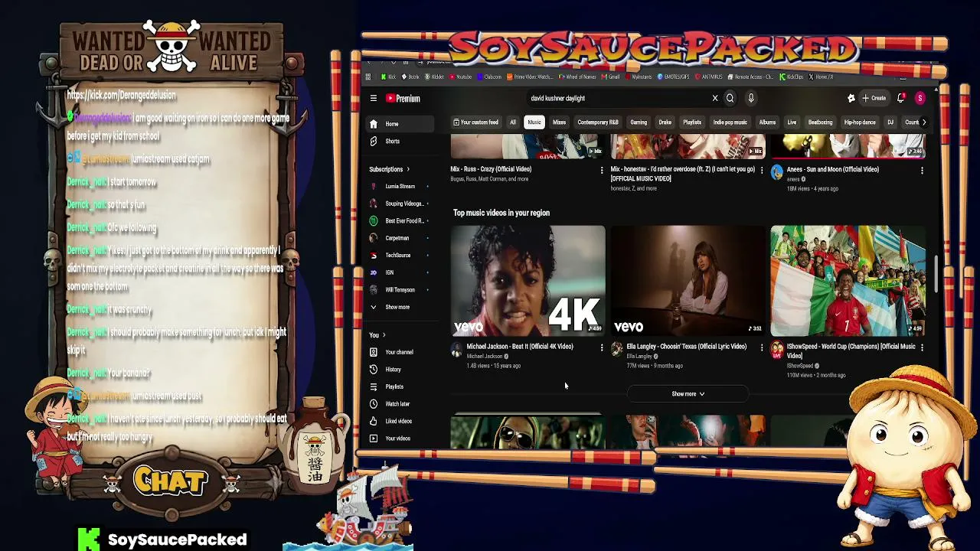The width and height of the screenshot is (980, 551).
Task: Select the Contemporary R&B chip
Action: point(598,122)
